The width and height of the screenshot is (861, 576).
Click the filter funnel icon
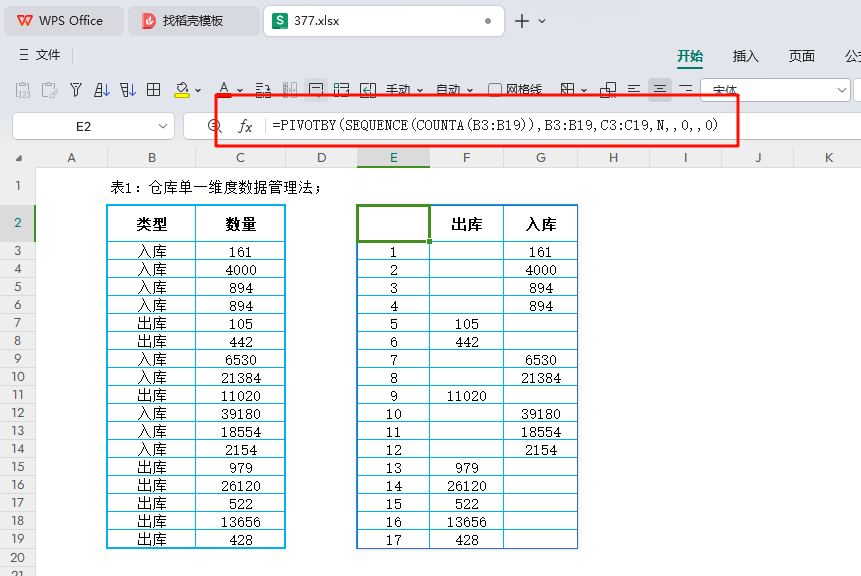point(76,90)
